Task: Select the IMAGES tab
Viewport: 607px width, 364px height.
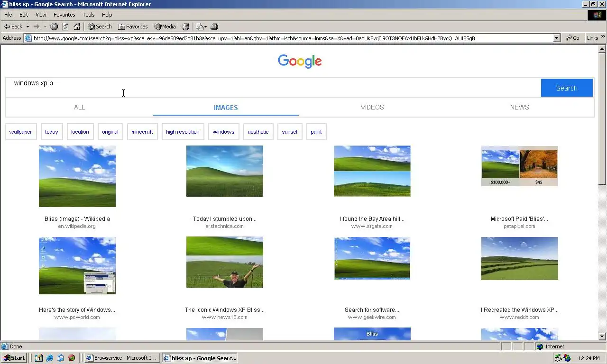Action: (x=226, y=108)
